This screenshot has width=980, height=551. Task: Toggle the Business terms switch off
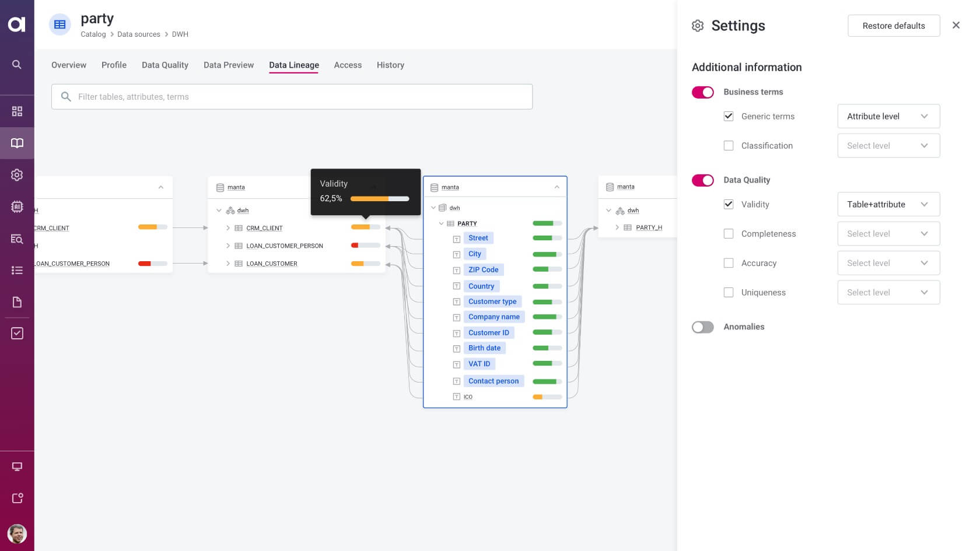click(x=702, y=92)
